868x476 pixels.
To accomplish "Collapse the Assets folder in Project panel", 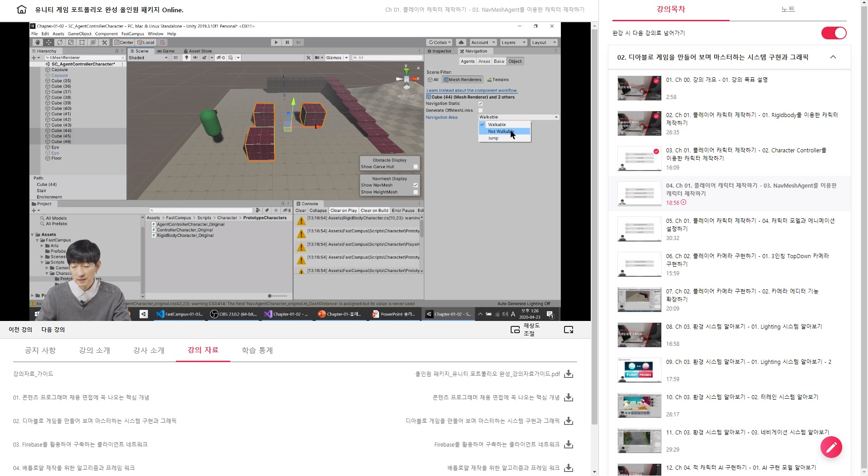I will tap(33, 235).
